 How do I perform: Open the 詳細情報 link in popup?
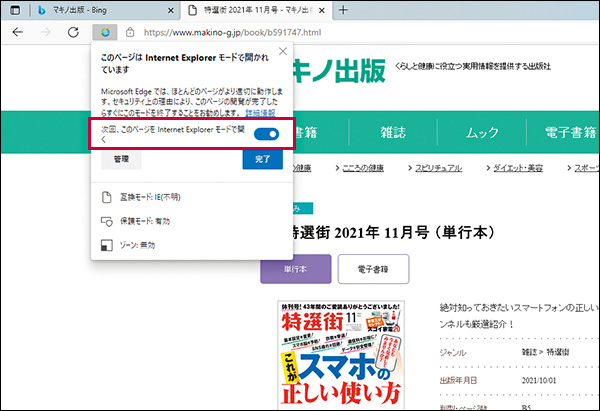[x=260, y=113]
